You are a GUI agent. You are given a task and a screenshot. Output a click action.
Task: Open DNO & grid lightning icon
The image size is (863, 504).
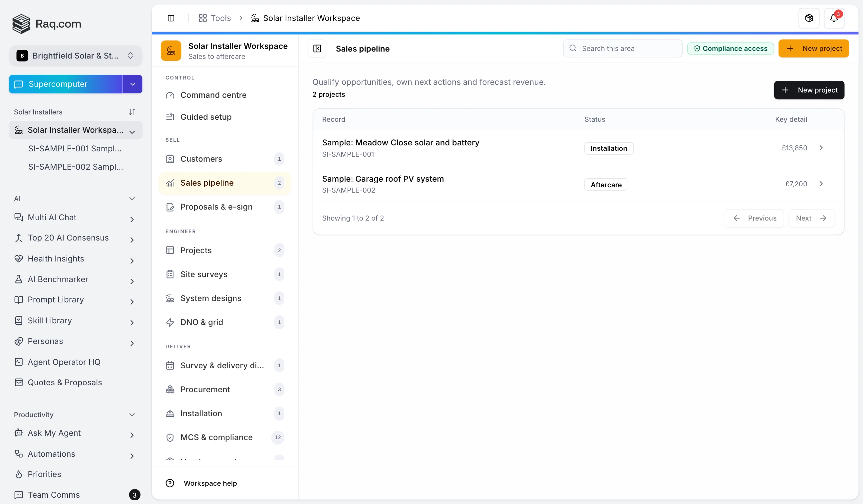coord(170,322)
